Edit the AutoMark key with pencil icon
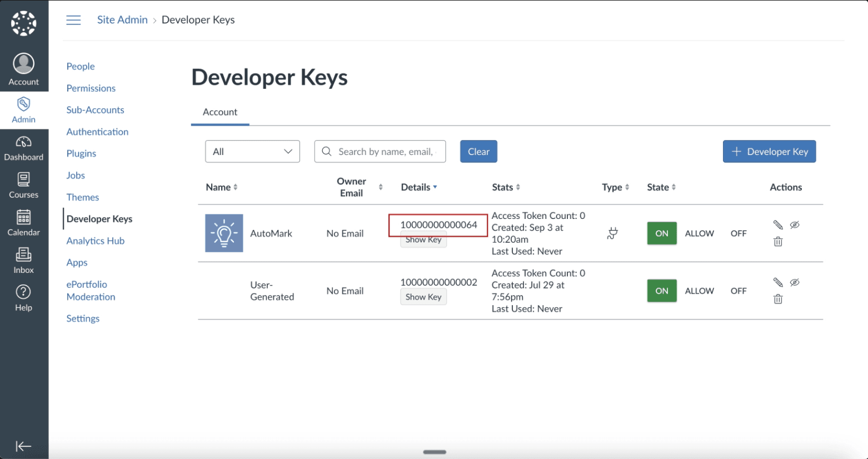Screen dimensions: 868x459 [x=777, y=224]
